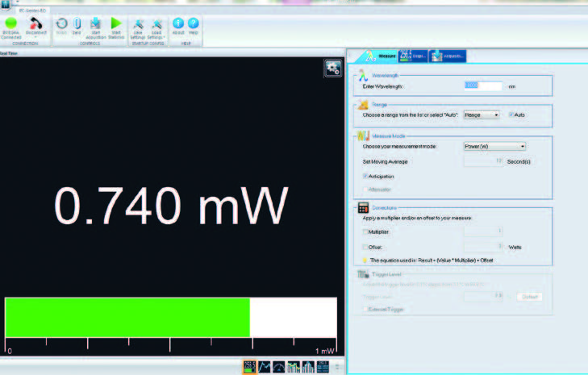Image resolution: width=588 pixels, height=375 pixels.
Task: Open the Range dropdown list
Action: coord(482,115)
